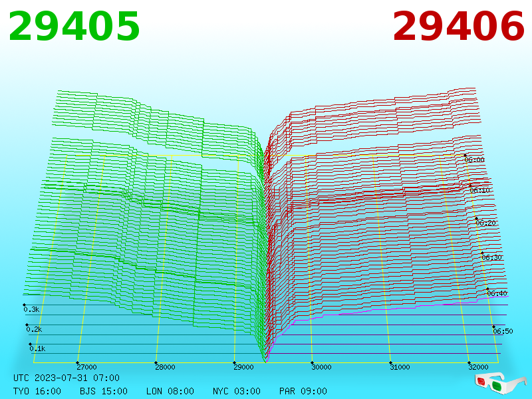
Task: Click the 06:30 time marker
Action: 491,257
